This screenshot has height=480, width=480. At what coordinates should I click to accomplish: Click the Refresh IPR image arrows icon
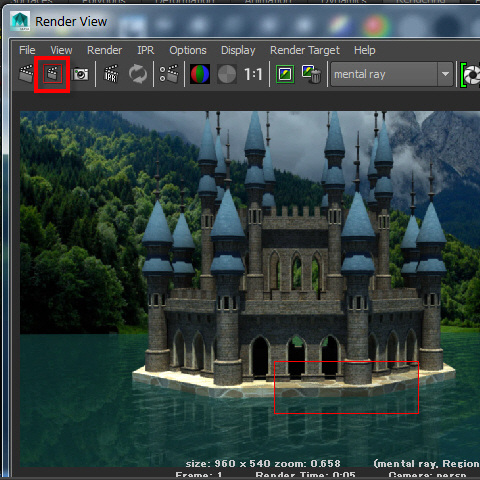coord(138,74)
